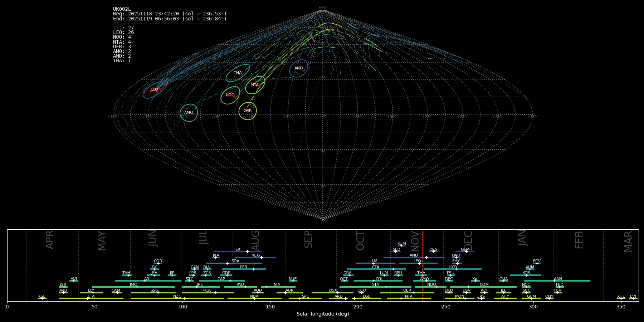This screenshot has width=644, height=322.
Task: Click the LEO radiant ellipse on the sky map
Action: pos(155,89)
